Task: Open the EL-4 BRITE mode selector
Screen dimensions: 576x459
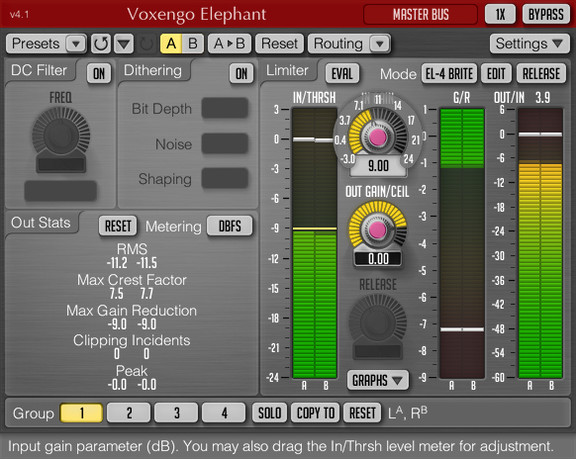Action: (x=449, y=74)
